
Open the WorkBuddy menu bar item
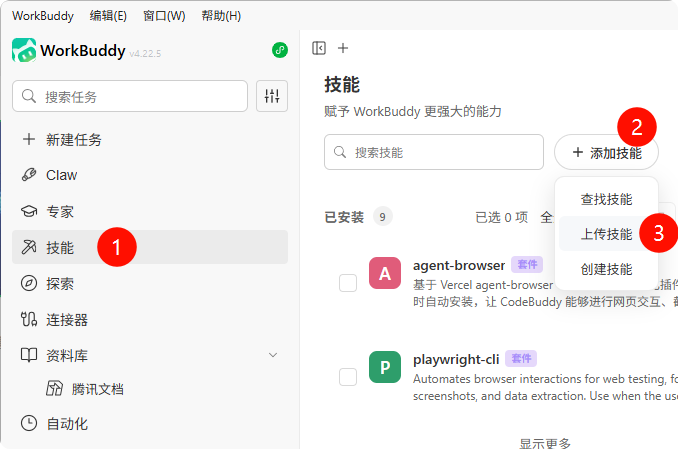[x=43, y=16]
